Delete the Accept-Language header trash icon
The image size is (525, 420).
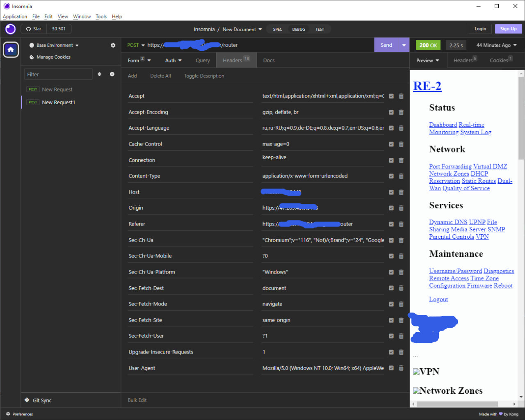click(401, 128)
